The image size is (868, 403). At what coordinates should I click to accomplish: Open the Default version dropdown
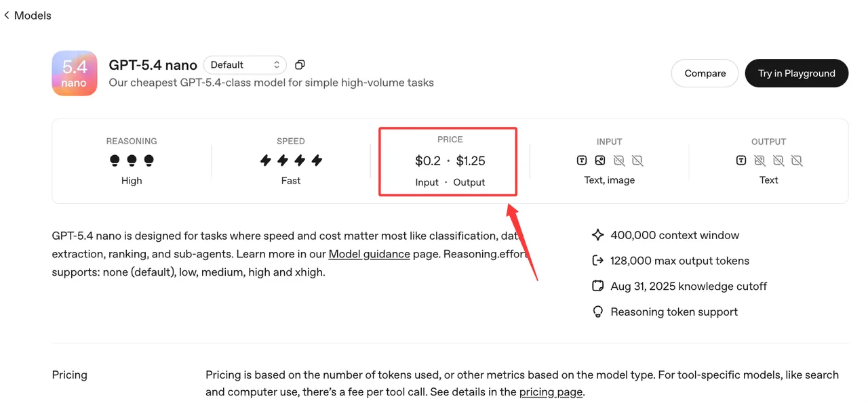tap(245, 64)
